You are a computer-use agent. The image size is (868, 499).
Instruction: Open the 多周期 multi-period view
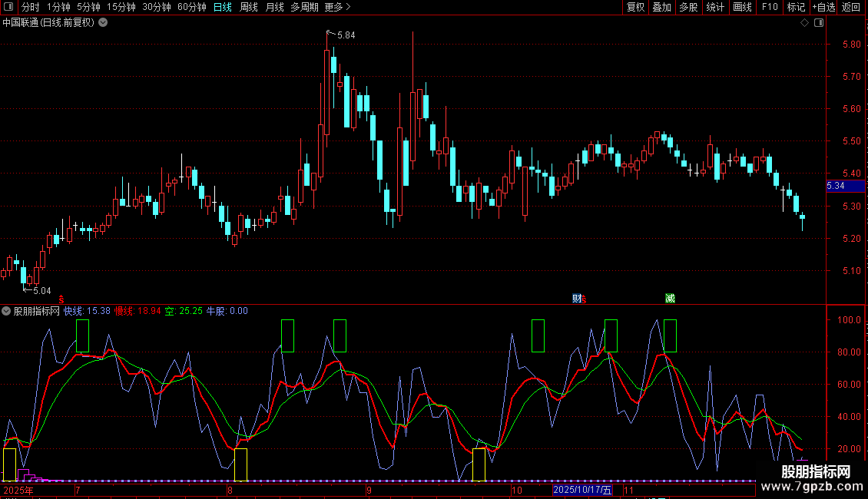tap(304, 7)
